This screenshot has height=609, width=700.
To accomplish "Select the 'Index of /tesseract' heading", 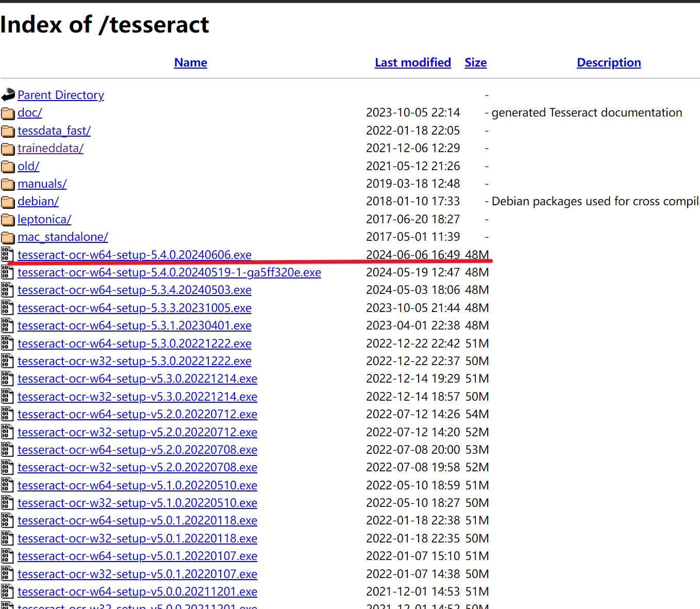I will [105, 25].
